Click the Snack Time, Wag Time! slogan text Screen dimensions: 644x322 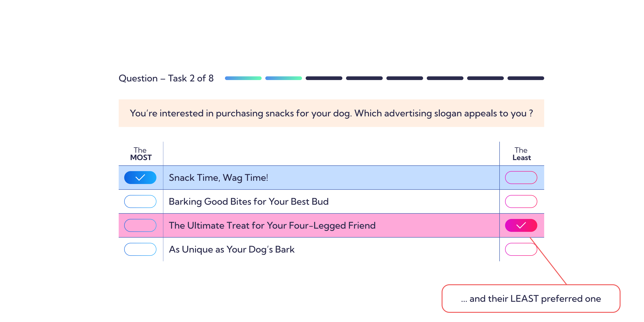[218, 178]
